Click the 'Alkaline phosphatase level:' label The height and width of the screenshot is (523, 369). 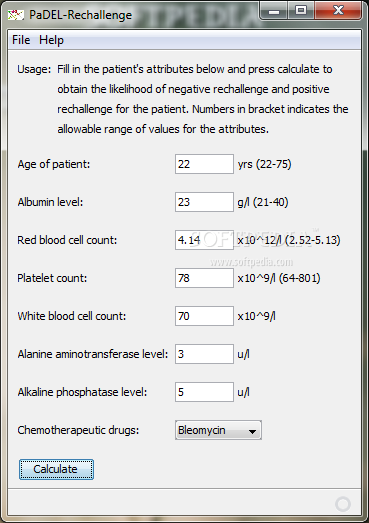pos(82,392)
